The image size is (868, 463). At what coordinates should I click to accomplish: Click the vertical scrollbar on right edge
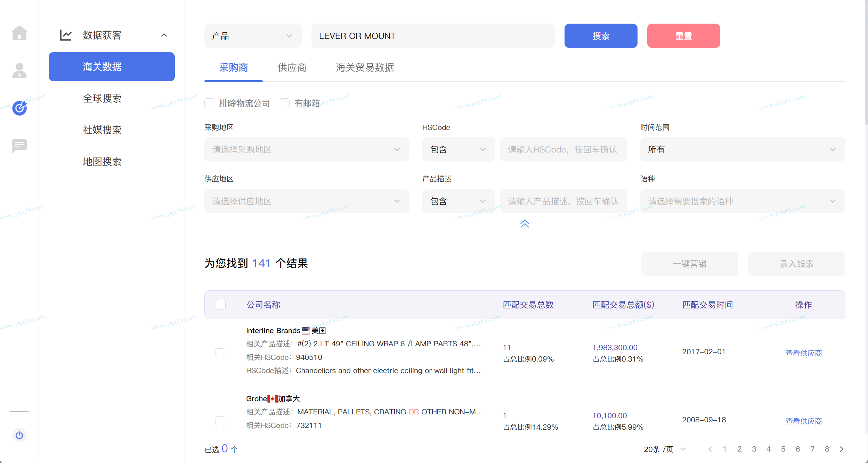tap(866, 63)
